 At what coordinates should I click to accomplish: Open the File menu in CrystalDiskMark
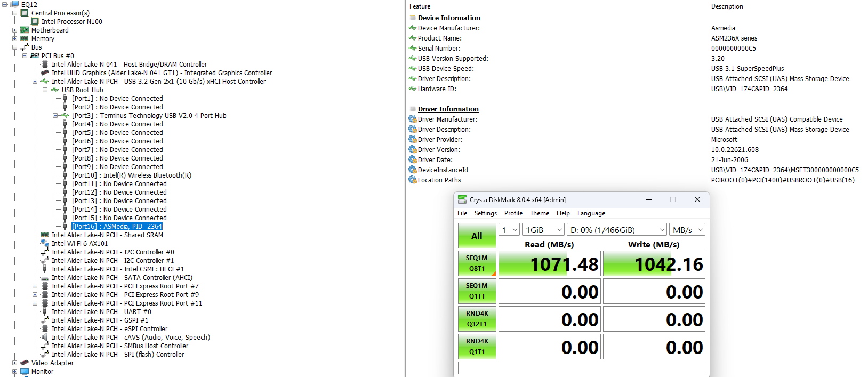coord(462,213)
